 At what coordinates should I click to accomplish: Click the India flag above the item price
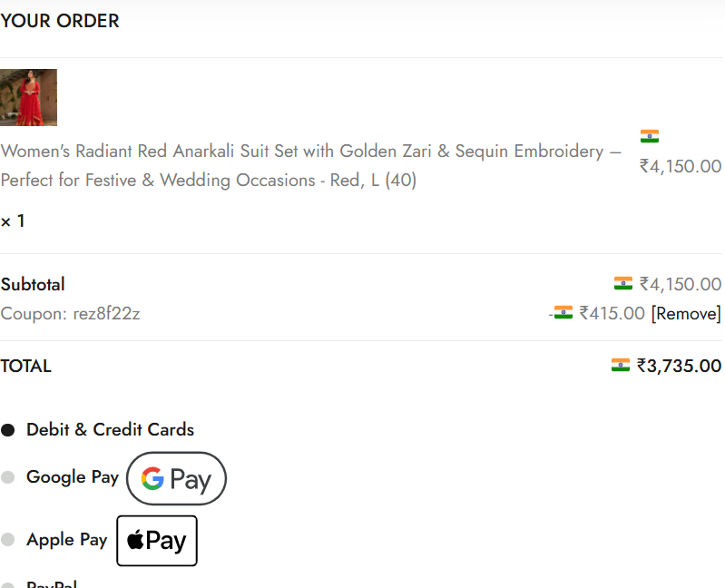pos(649,136)
